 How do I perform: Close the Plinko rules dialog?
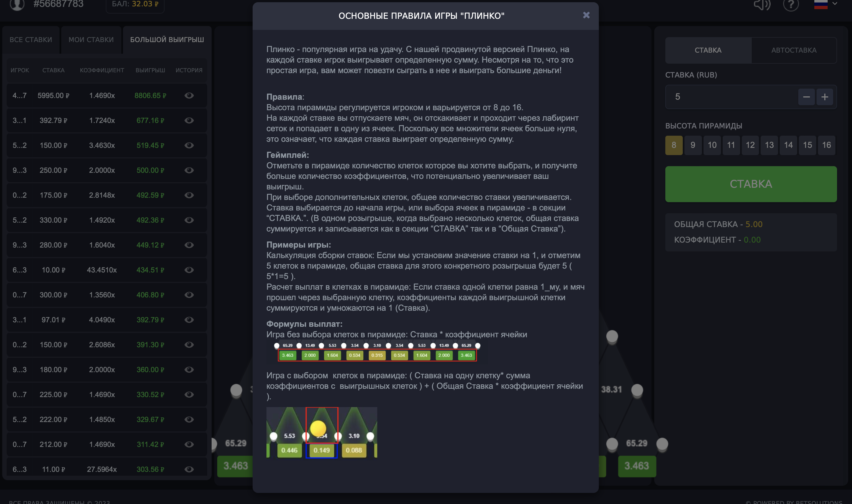586,15
